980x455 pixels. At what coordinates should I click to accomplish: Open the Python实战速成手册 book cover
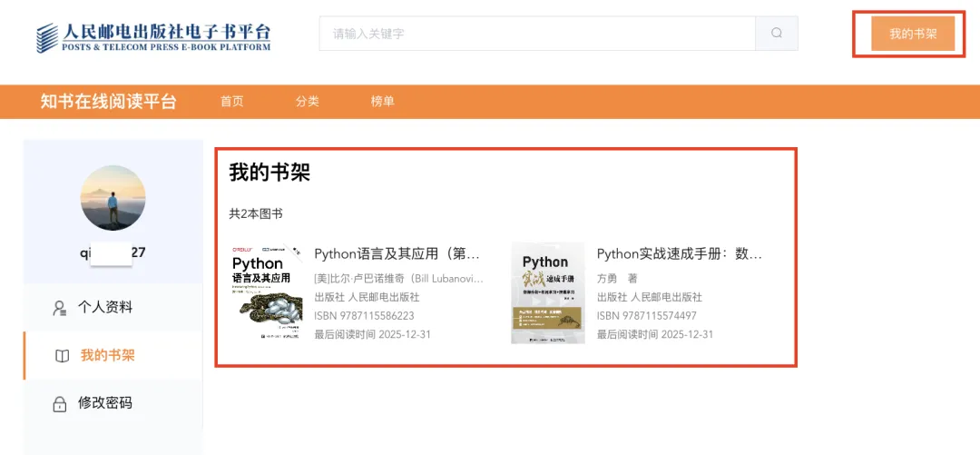click(548, 293)
